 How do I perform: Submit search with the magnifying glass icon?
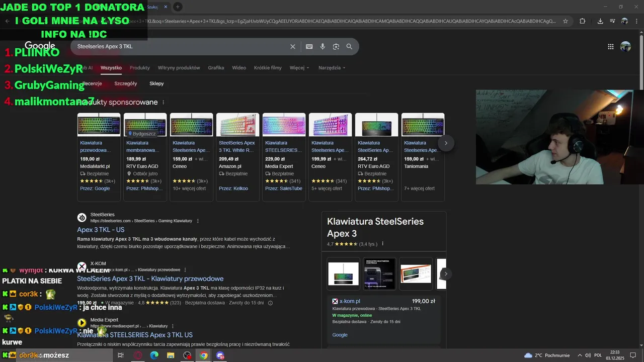pos(349,46)
